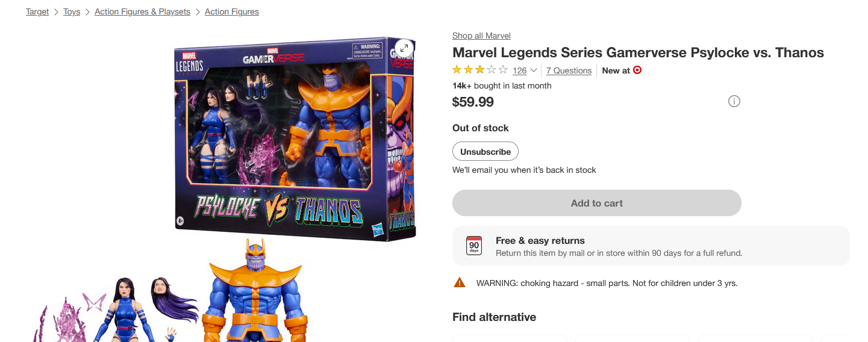This screenshot has width=868, height=342.
Task: Open the Action Figures & Playsets breadcrumb
Action: coord(142,11)
